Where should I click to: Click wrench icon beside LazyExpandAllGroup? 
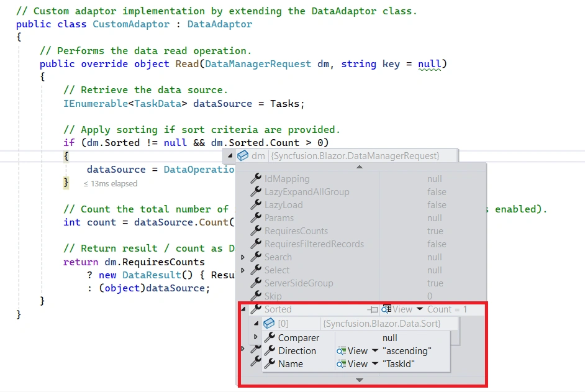pos(256,191)
